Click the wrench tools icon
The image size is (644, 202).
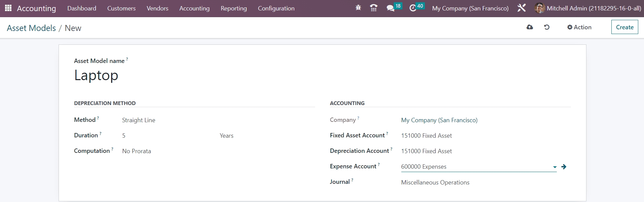(x=521, y=8)
